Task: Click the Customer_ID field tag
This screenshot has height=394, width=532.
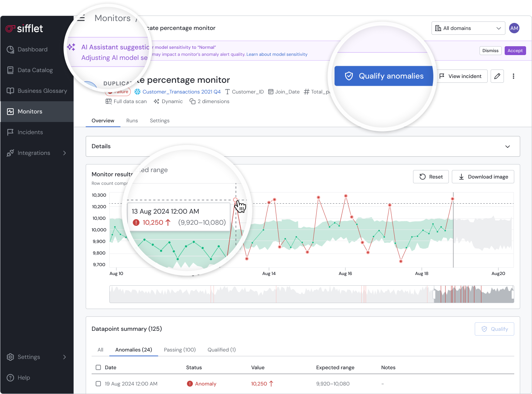Action: pos(244,92)
